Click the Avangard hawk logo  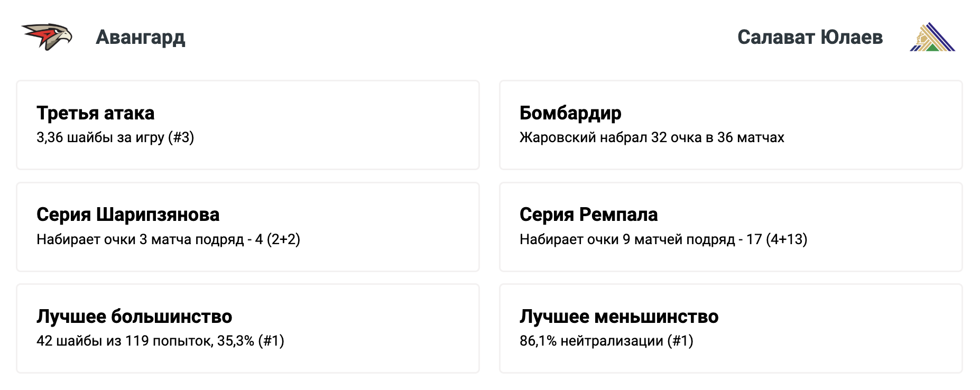coord(47,37)
